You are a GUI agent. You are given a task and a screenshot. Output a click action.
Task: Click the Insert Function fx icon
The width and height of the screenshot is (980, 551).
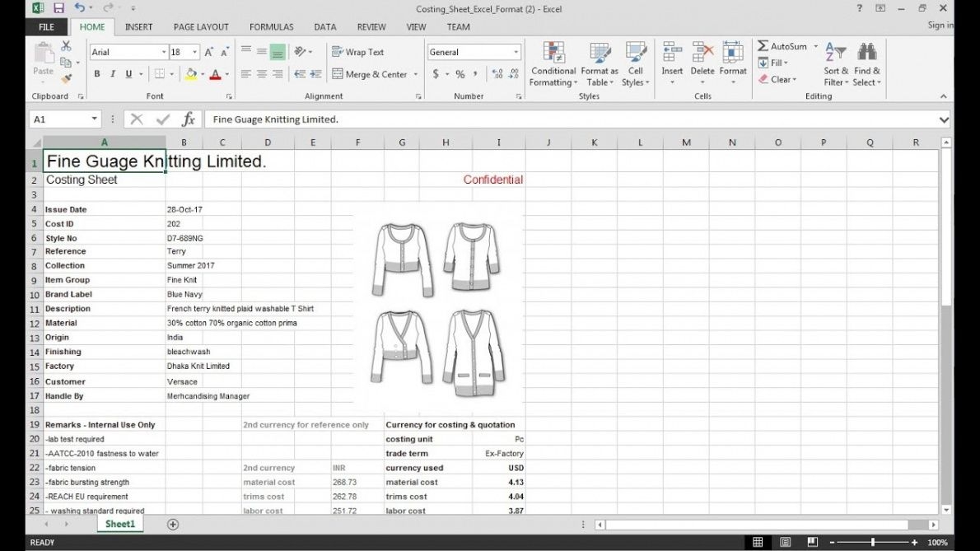click(x=188, y=119)
